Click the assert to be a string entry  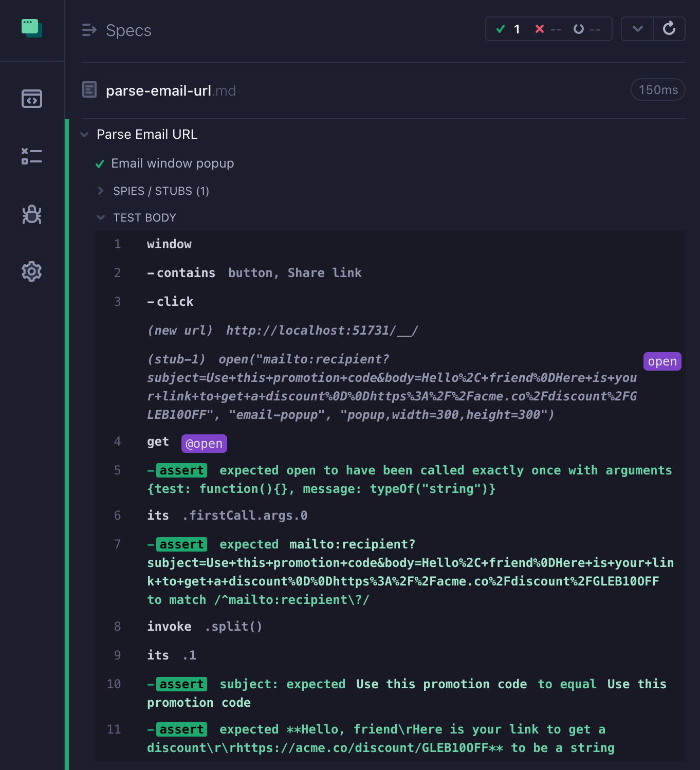click(x=390, y=739)
